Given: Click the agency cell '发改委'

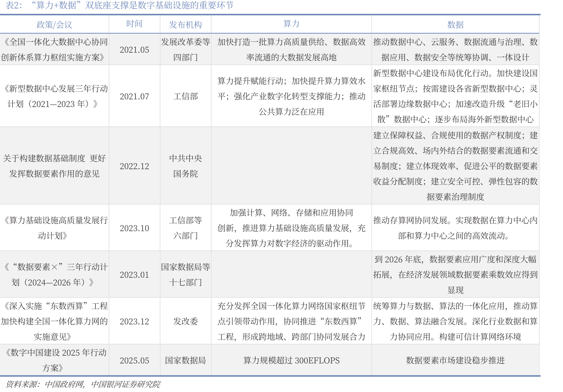Looking at the screenshot, I should point(185,321).
